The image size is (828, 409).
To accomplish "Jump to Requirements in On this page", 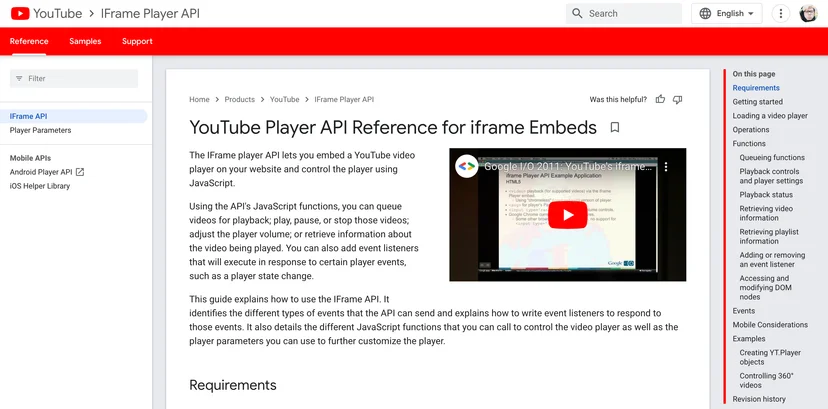I will [x=756, y=88].
